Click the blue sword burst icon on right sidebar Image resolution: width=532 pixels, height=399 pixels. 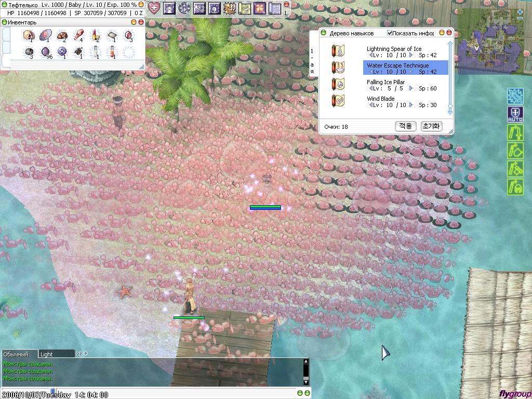point(515,96)
